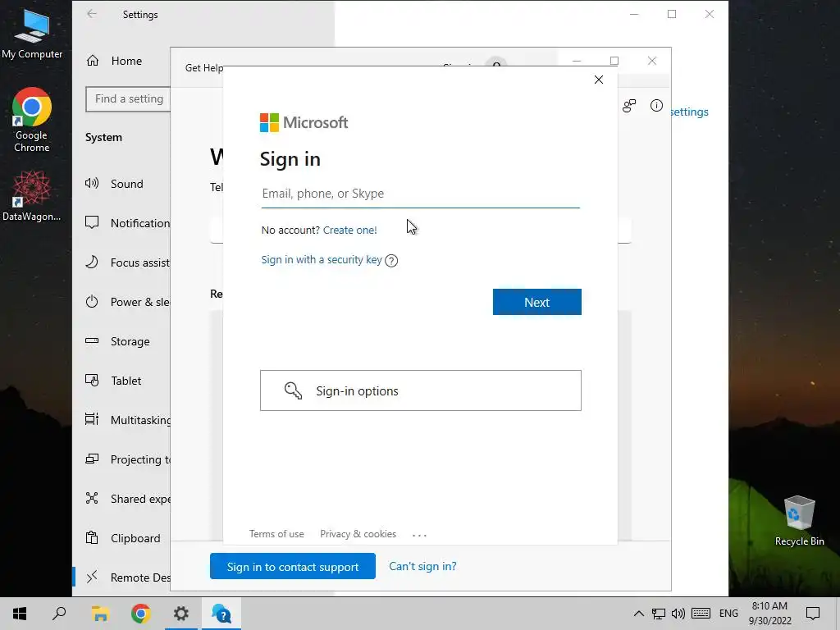
Task: Open the security key help question mark
Action: [x=391, y=260]
